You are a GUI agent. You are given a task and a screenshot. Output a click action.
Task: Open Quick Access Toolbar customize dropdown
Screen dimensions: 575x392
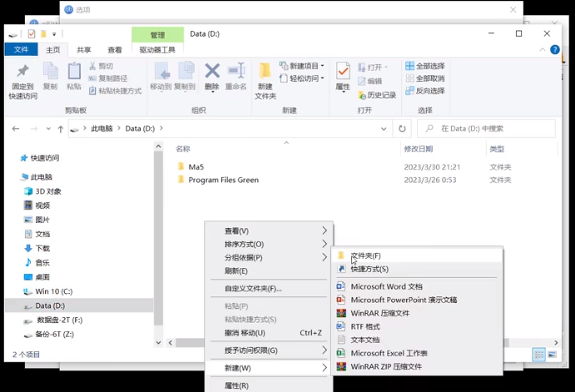(x=54, y=34)
